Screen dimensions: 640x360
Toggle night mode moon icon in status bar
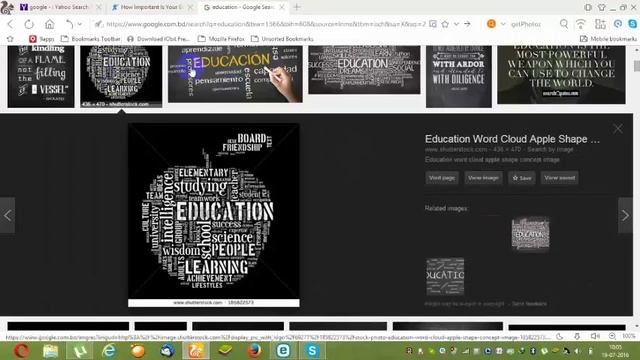coord(560,336)
